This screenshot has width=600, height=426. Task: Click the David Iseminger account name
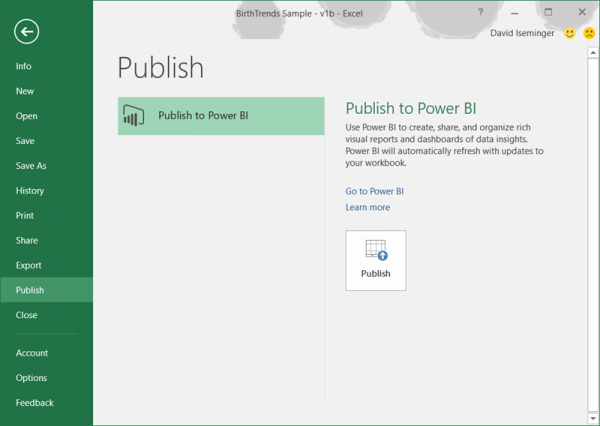[x=522, y=33]
